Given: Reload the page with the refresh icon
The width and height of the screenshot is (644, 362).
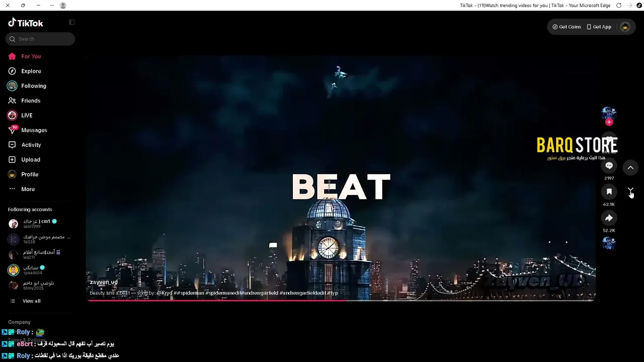Looking at the screenshot, I should point(619,6).
